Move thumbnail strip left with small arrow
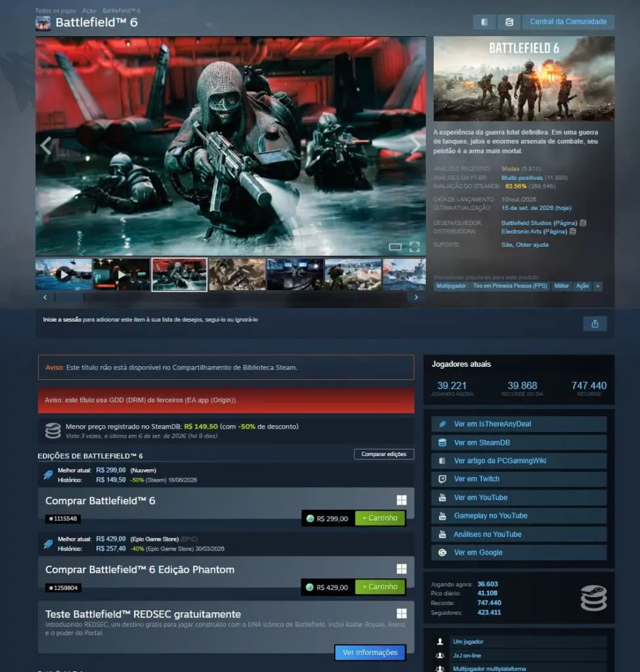Screen dimensions: 640x672 [45, 297]
